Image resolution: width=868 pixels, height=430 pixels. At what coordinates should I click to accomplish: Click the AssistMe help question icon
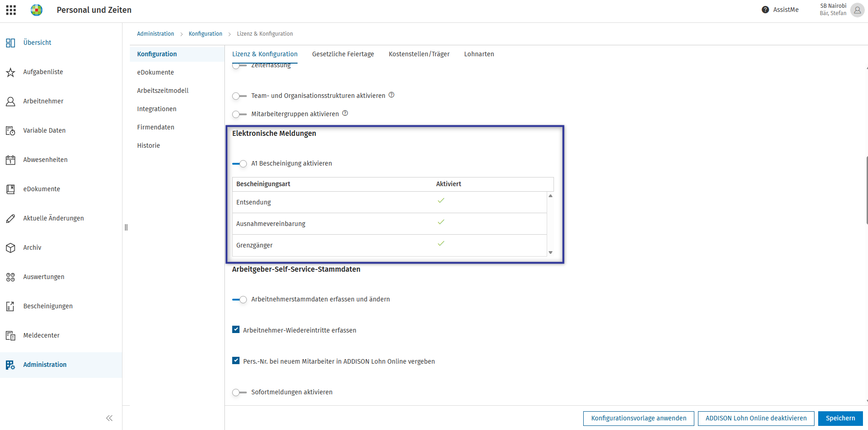[x=765, y=10]
